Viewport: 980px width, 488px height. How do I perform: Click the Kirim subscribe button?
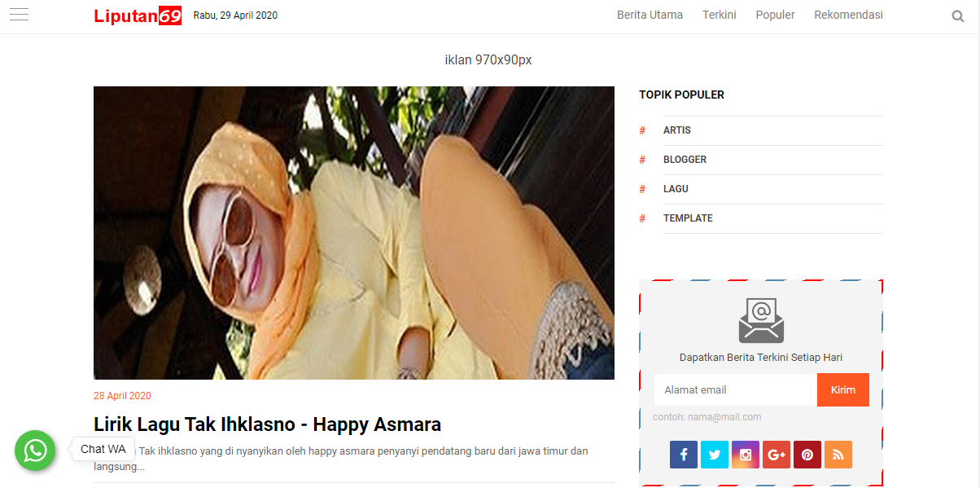(x=843, y=390)
